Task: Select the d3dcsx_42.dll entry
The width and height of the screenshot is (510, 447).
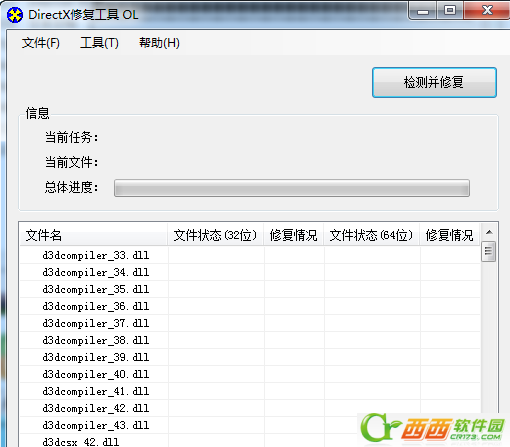Action: click(80, 442)
